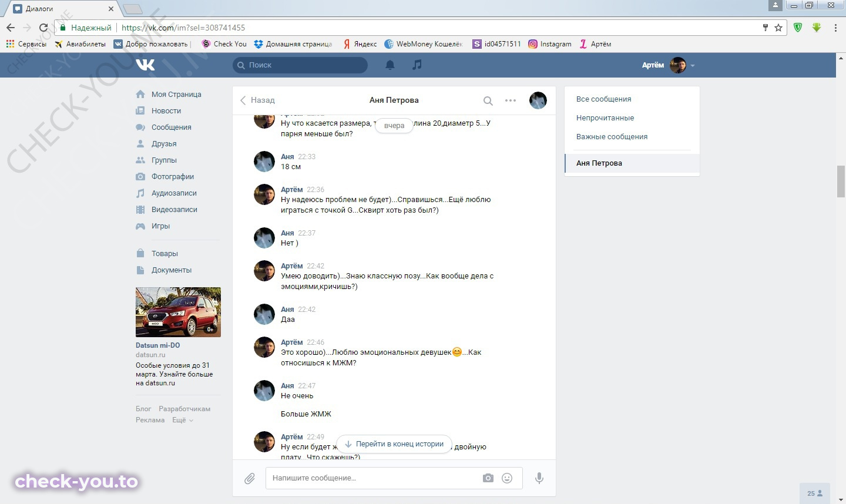846x504 pixels.
Task: Open Сообщения in the sidebar
Action: (172, 127)
